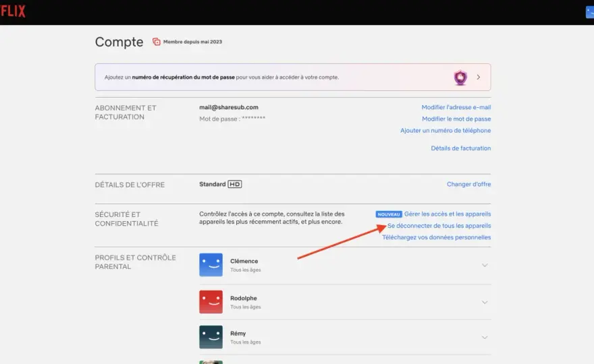
Task: Click the Netflix logo in the header
Action: [13, 11]
